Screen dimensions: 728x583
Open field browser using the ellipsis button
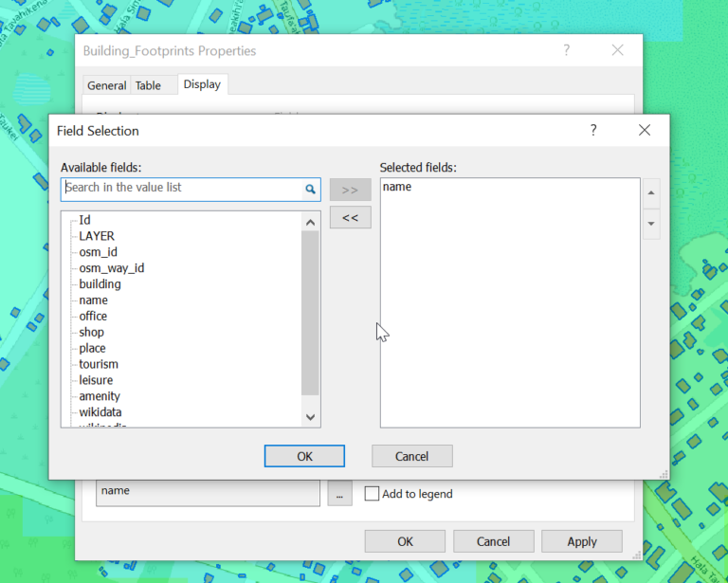coord(339,493)
